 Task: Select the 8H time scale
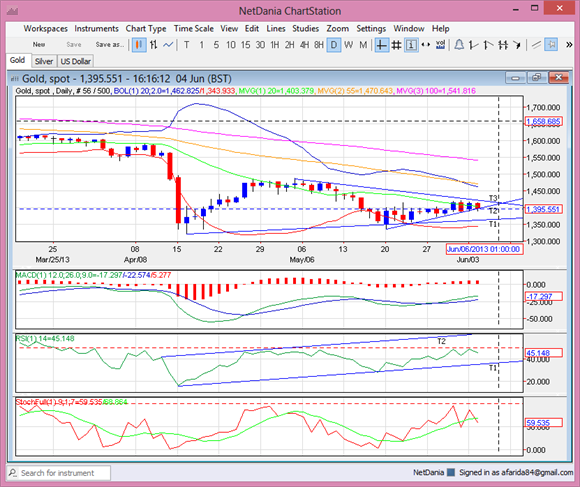point(319,45)
